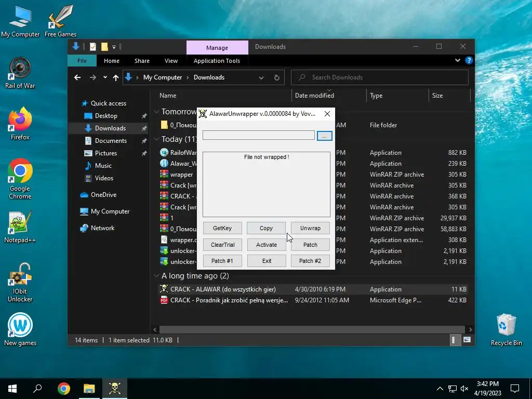Click the ClearTrial button
The height and width of the screenshot is (399, 532).
pos(222,245)
